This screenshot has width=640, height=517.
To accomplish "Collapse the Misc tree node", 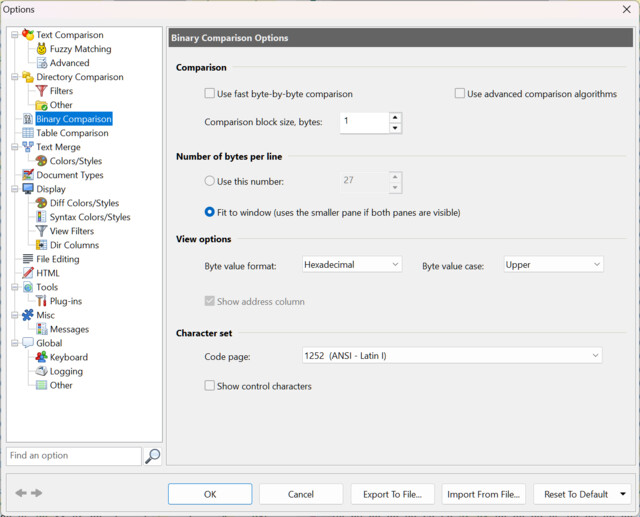I will (15, 315).
